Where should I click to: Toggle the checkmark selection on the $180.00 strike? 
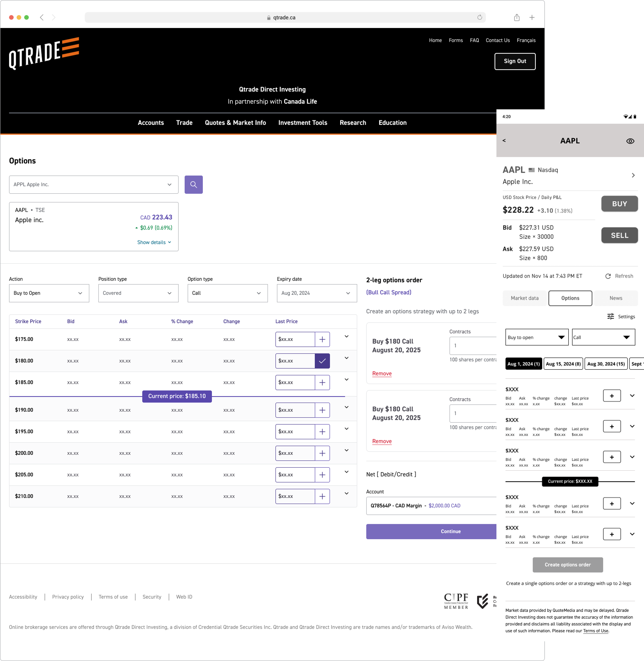[322, 361]
